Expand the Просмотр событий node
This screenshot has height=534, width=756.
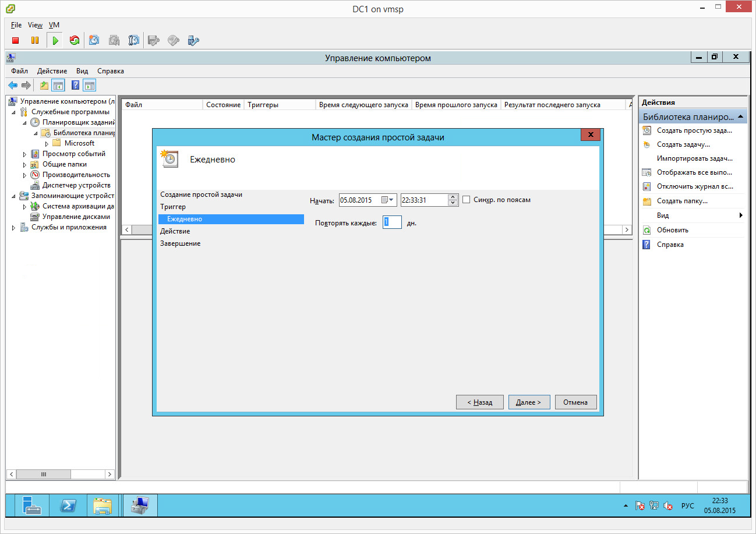click(x=24, y=154)
